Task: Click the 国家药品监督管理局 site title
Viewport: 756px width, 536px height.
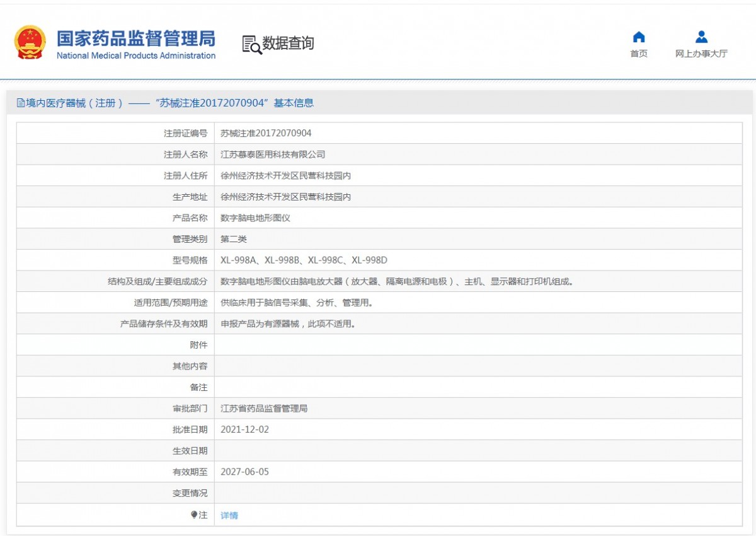Action: [x=135, y=38]
